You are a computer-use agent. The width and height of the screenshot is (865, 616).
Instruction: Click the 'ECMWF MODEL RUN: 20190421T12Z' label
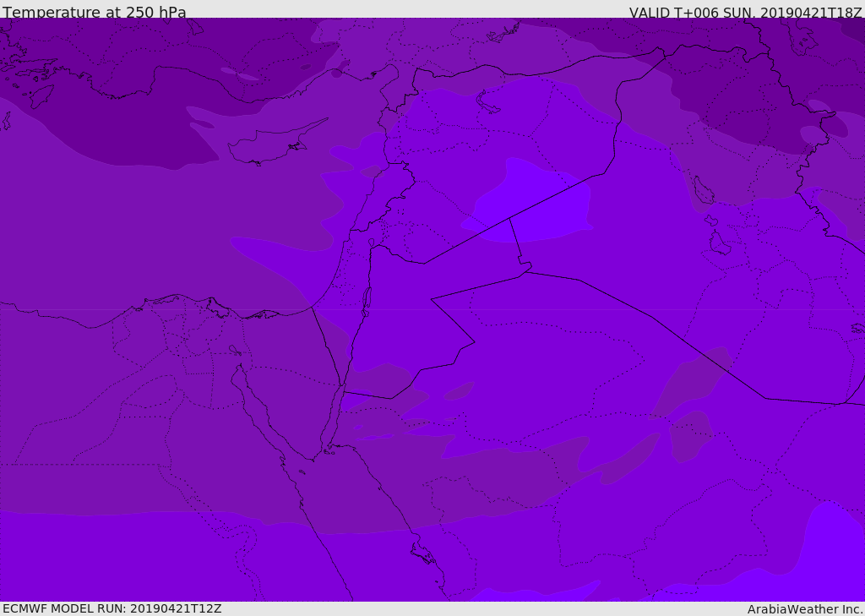pos(112,608)
